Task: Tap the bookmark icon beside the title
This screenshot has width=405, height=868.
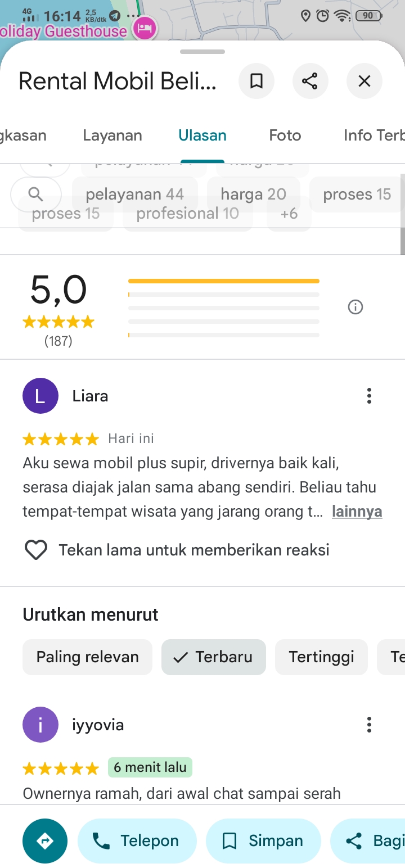Action: pyautogui.click(x=256, y=82)
